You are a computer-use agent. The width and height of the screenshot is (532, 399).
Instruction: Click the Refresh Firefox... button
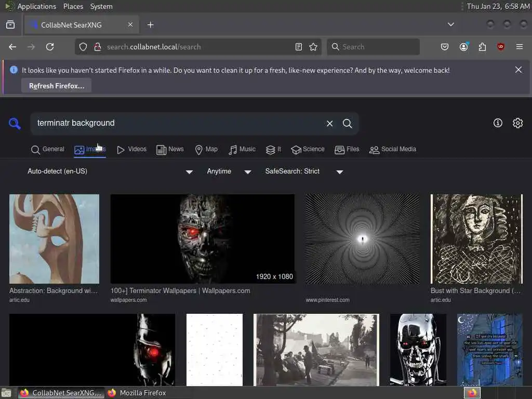[x=56, y=86]
